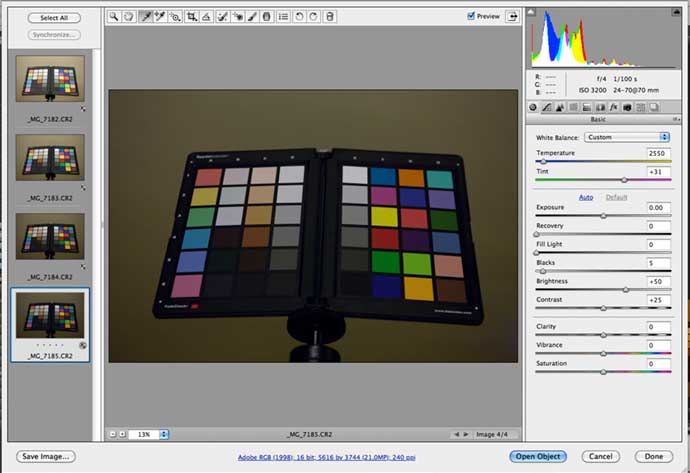Toggle full screen mode icon
This screenshot has width=690, height=473.
512,16
